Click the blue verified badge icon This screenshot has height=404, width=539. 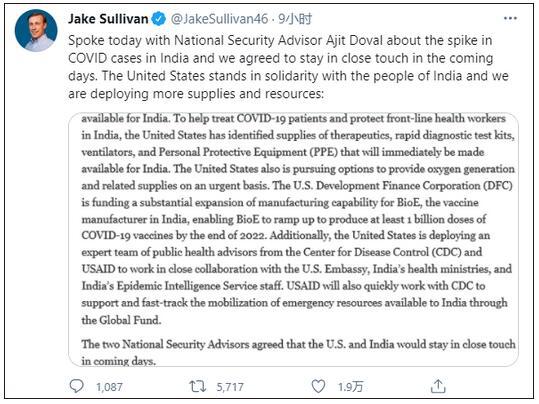tap(158, 19)
